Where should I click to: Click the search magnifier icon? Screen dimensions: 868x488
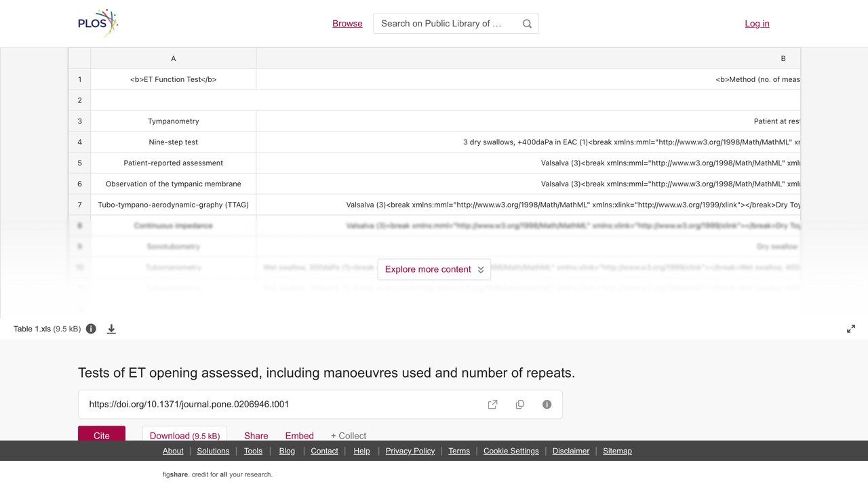click(x=527, y=24)
